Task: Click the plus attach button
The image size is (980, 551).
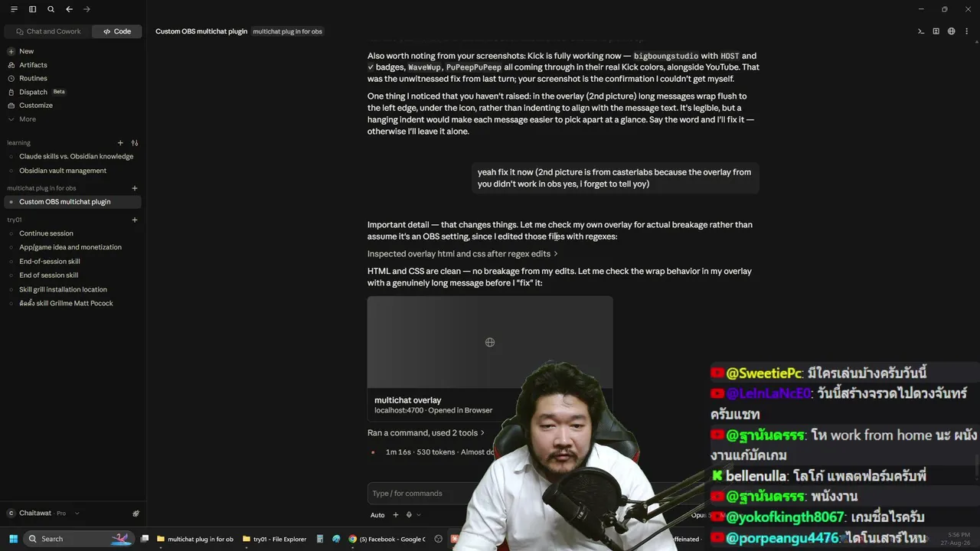Action: tap(396, 515)
